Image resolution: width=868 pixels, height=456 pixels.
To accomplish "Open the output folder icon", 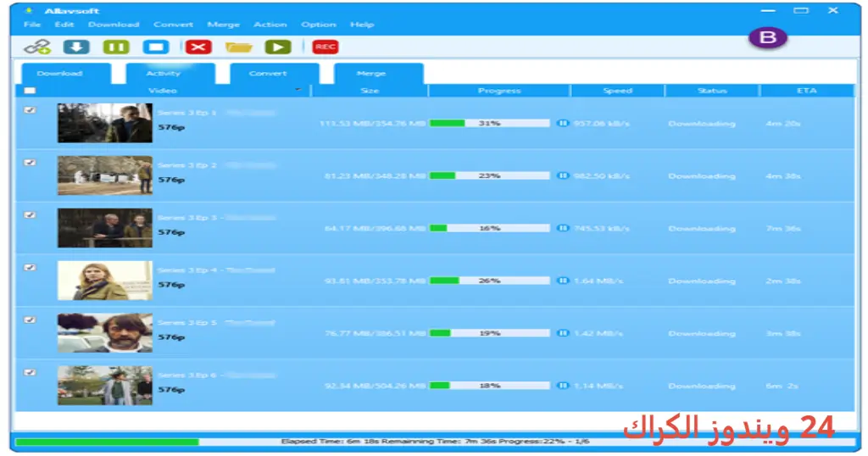I will 238,47.
